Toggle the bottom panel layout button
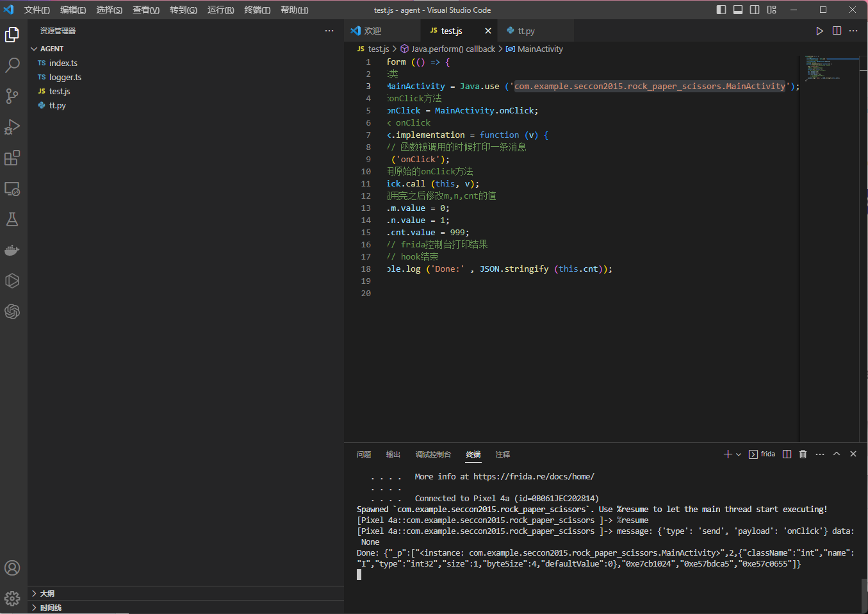Screen dimensions: 868x614 [x=738, y=10]
